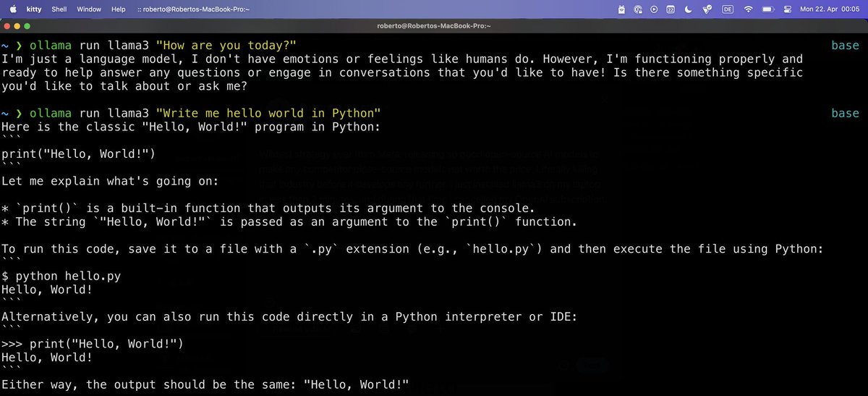868x396 pixels.
Task: Click the line beginning '* The string'
Action: (x=289, y=222)
